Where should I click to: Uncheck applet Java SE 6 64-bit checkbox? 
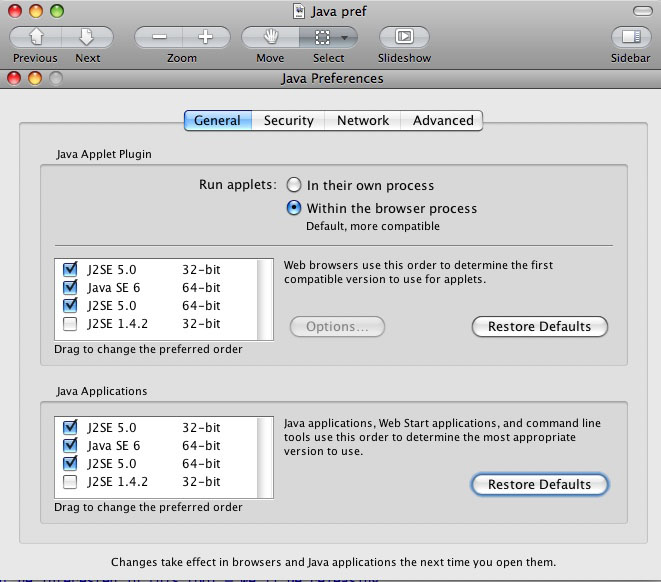(70, 287)
